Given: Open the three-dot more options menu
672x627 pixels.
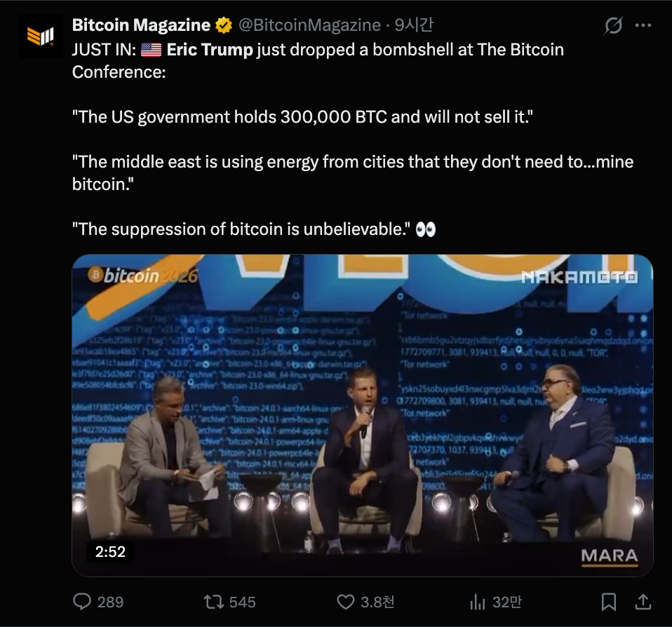Looking at the screenshot, I should click(643, 26).
